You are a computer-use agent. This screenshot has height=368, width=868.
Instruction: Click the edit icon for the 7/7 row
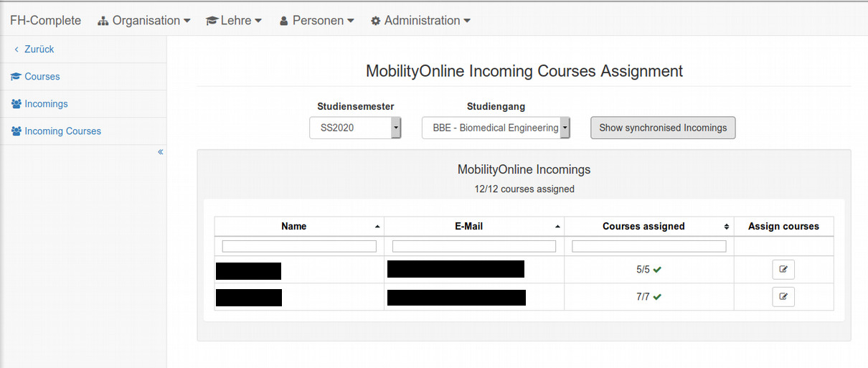coord(783,296)
